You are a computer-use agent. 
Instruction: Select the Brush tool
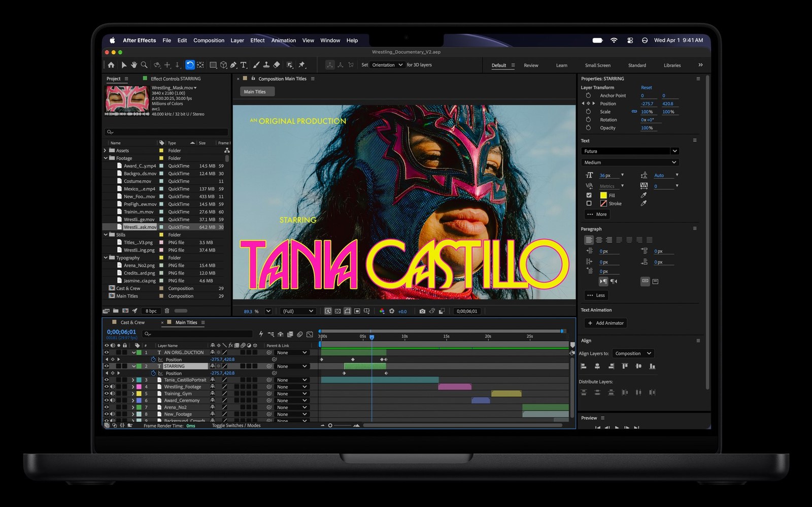tap(256, 65)
